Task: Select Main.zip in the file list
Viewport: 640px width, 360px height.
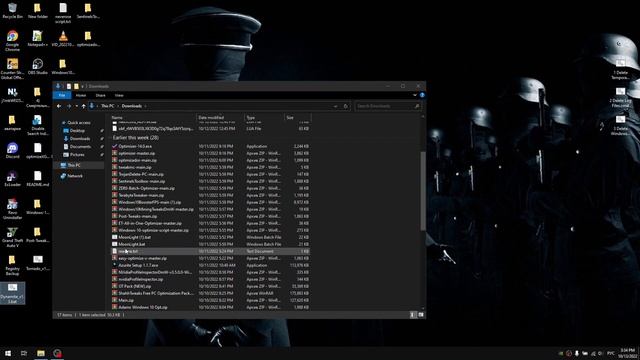Action: pos(126,300)
